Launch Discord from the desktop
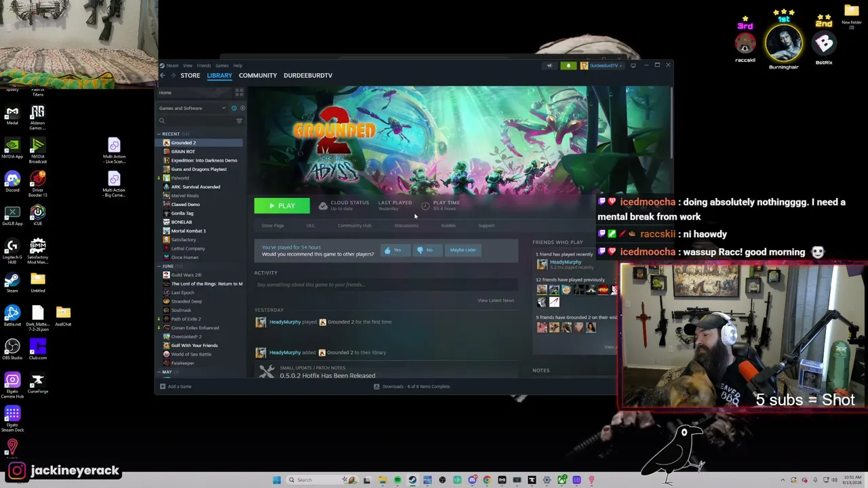Viewport: 868px width, 488px height. click(x=12, y=182)
